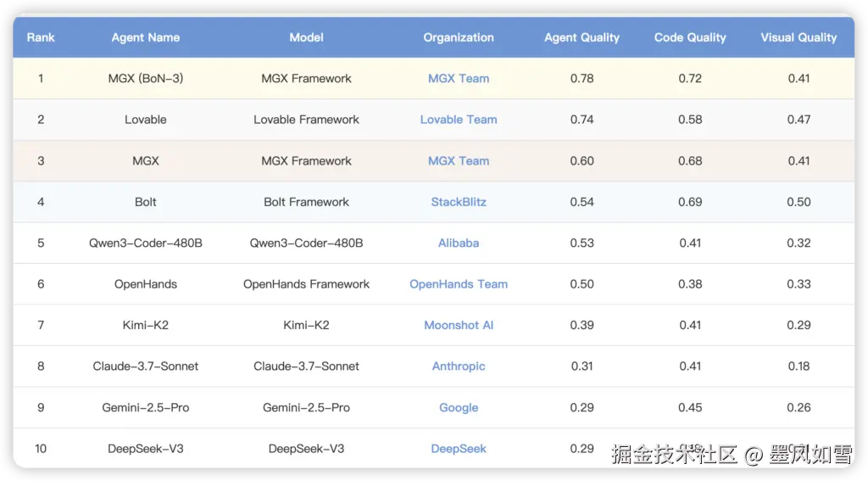Select the Organization column header
This screenshot has width=868, height=481.
click(459, 37)
